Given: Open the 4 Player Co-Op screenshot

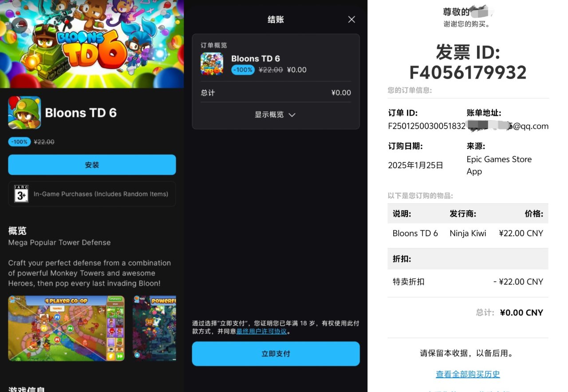Looking at the screenshot, I should point(66,328).
